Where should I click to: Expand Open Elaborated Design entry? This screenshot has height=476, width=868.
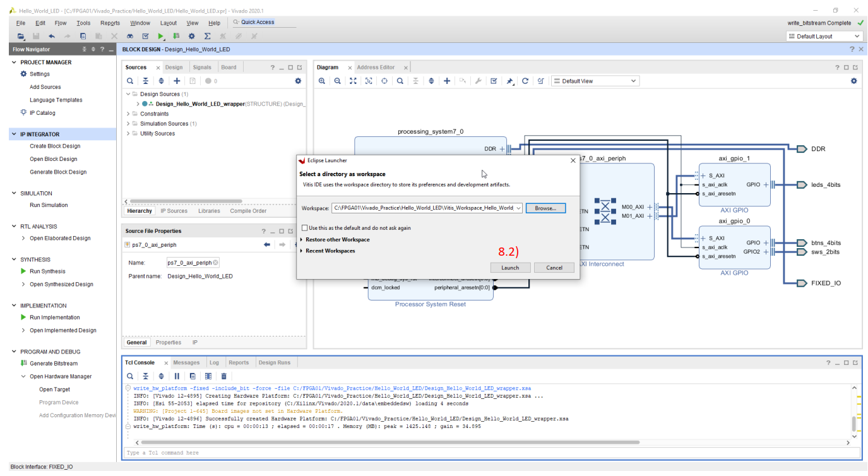tap(23, 239)
